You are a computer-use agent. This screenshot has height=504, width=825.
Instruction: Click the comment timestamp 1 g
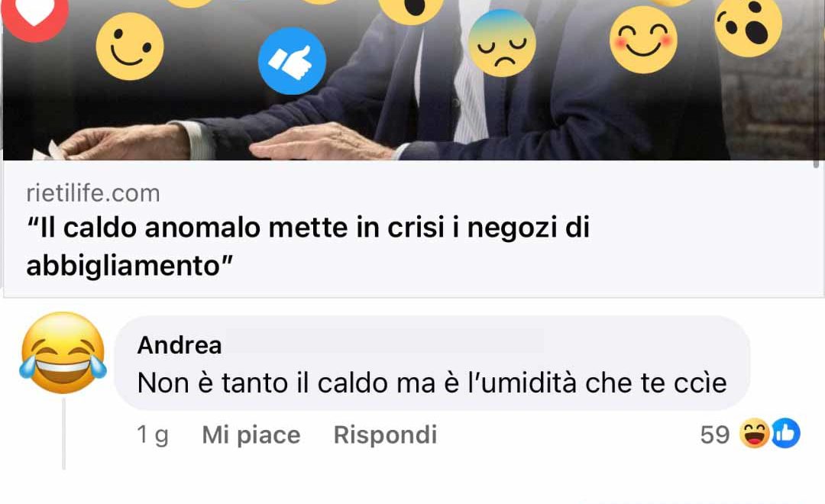pyautogui.click(x=153, y=435)
